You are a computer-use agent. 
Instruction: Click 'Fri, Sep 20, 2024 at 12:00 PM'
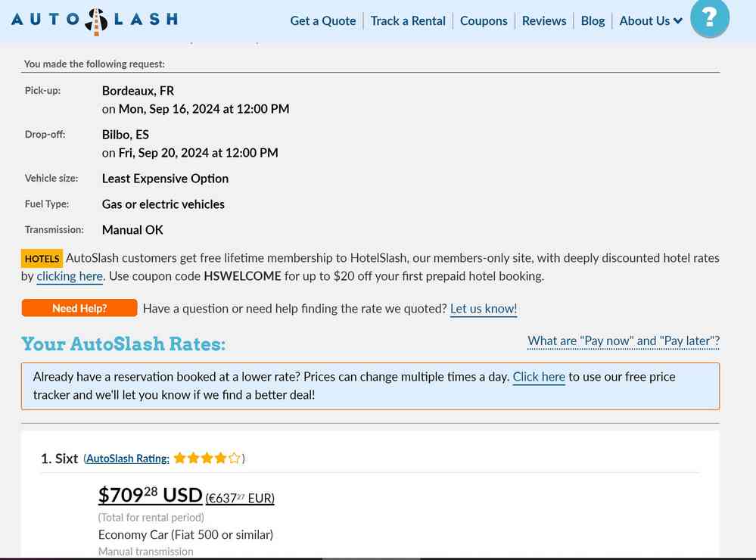198,153
